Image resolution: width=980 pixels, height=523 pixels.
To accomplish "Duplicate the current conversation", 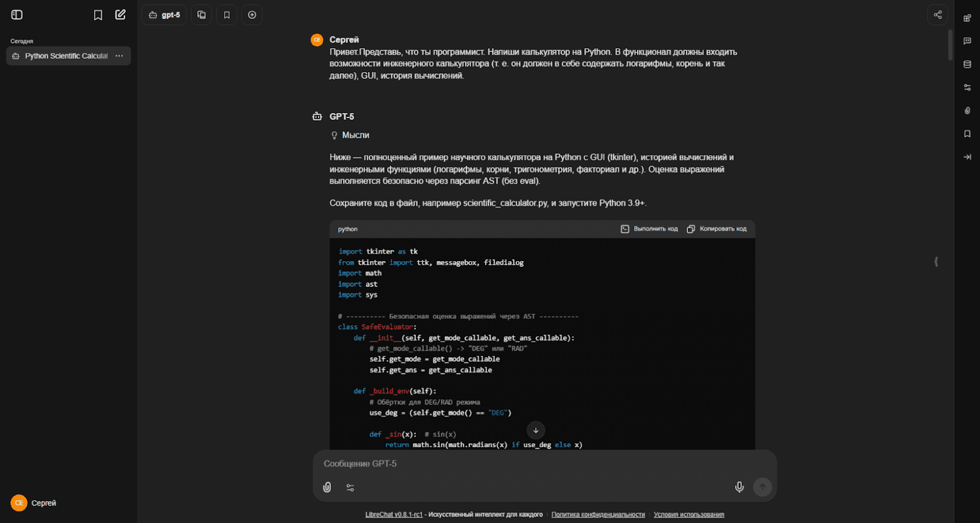I will (x=200, y=14).
